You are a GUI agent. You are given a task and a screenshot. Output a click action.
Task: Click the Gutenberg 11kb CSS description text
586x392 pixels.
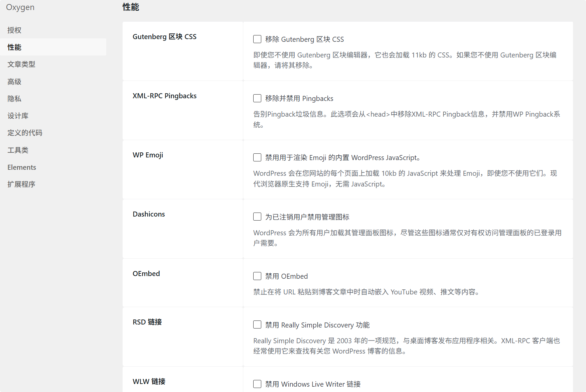click(x=405, y=60)
